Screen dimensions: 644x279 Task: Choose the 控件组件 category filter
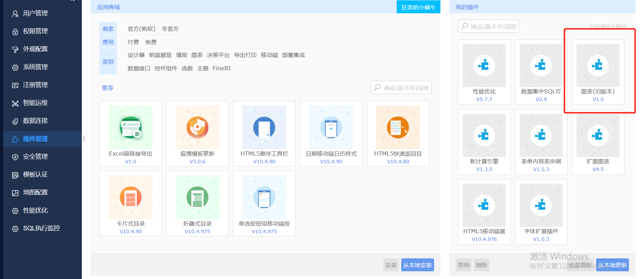pyautogui.click(x=166, y=68)
